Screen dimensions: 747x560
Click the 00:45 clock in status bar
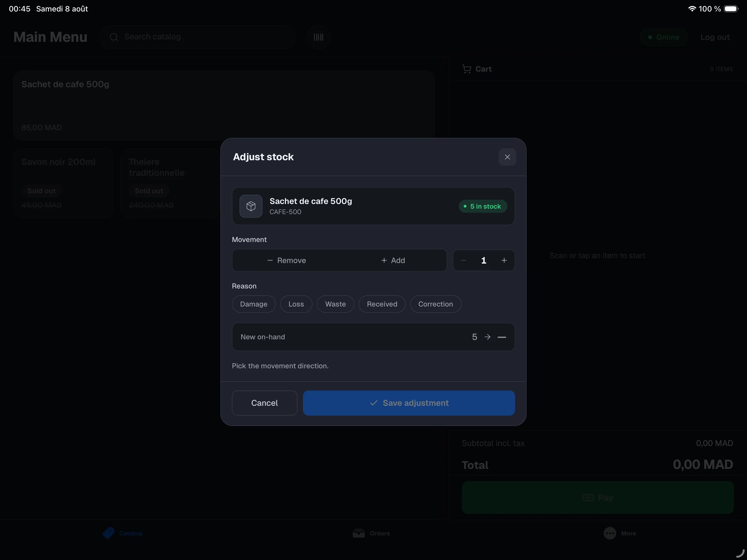20,9
